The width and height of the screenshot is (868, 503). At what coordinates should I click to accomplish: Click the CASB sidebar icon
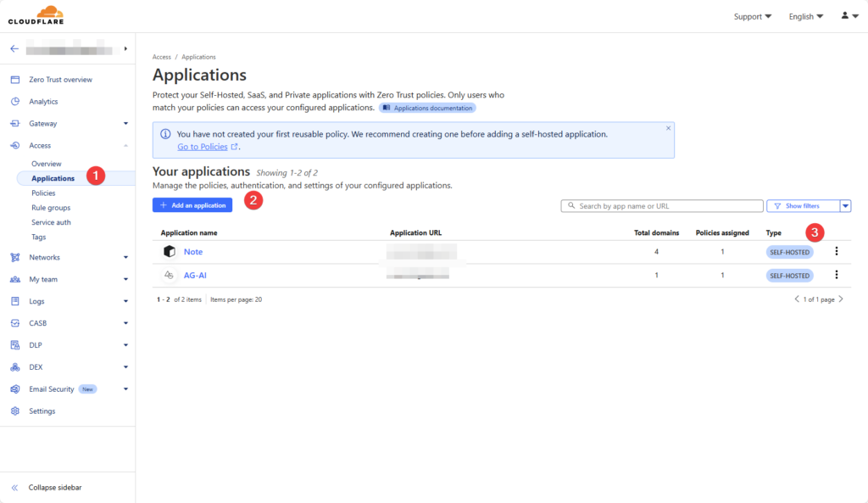tap(15, 323)
